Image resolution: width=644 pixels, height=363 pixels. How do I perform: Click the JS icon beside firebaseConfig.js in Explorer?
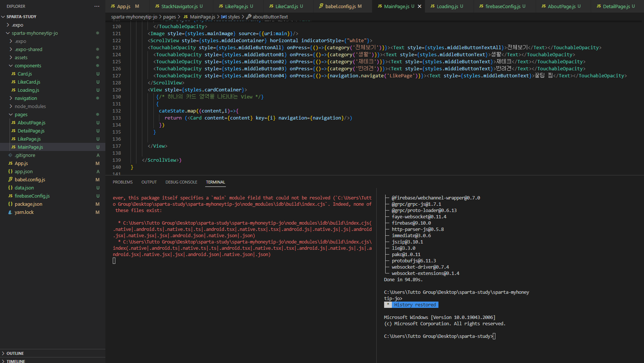coord(10,196)
